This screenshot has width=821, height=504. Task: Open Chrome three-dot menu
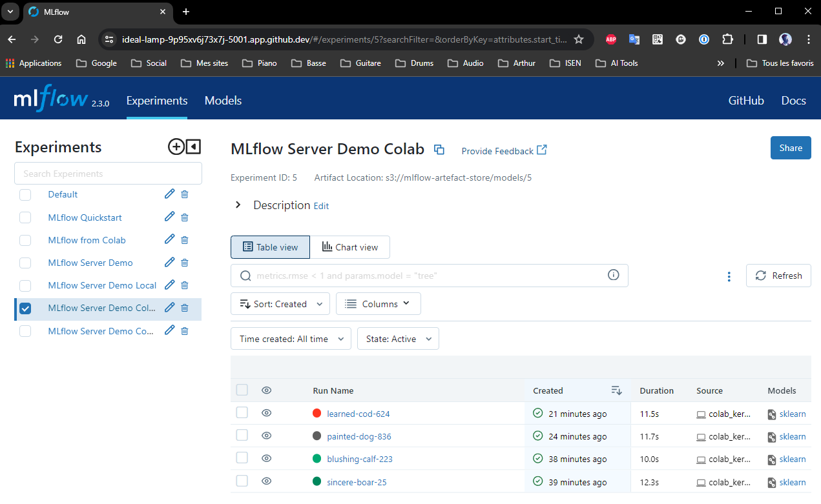click(x=809, y=39)
